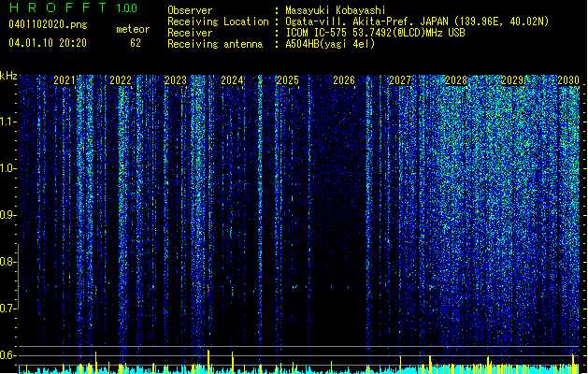Viewport: 588px width, 374px height.
Task: Click the meteor label above count
Action: (x=133, y=29)
